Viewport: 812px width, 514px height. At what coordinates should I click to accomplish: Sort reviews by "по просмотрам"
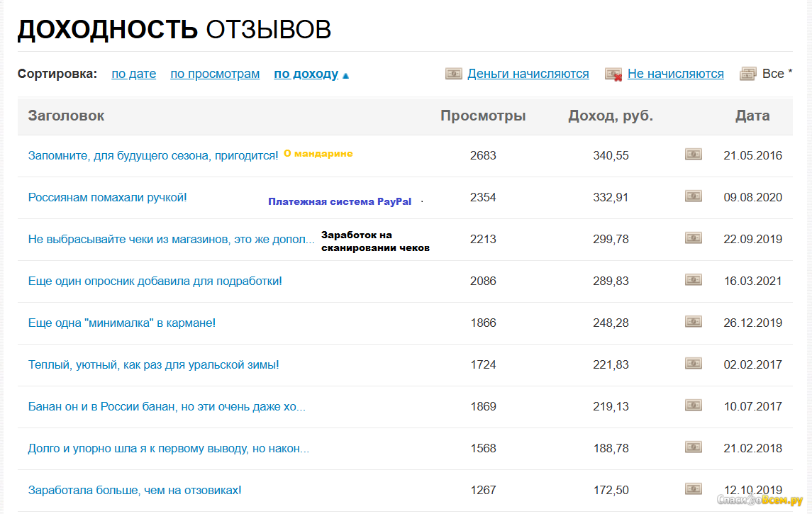[215, 74]
